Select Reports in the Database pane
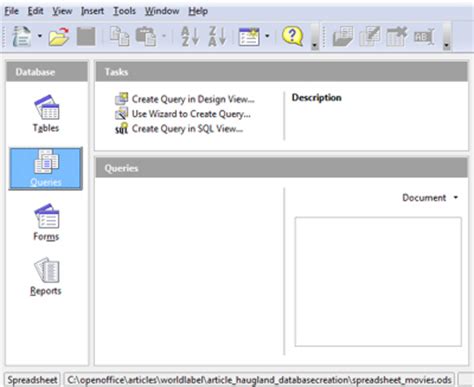The width and height of the screenshot is (474, 387). pos(46,276)
